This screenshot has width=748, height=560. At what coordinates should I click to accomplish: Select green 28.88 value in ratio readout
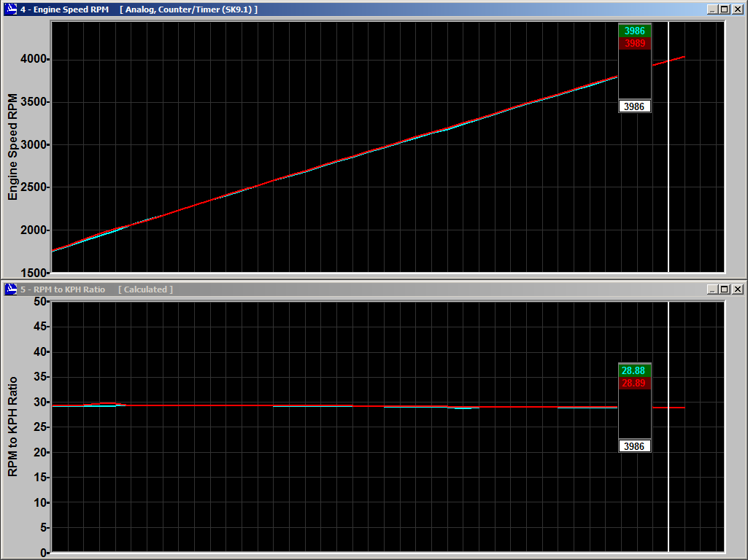(633, 371)
